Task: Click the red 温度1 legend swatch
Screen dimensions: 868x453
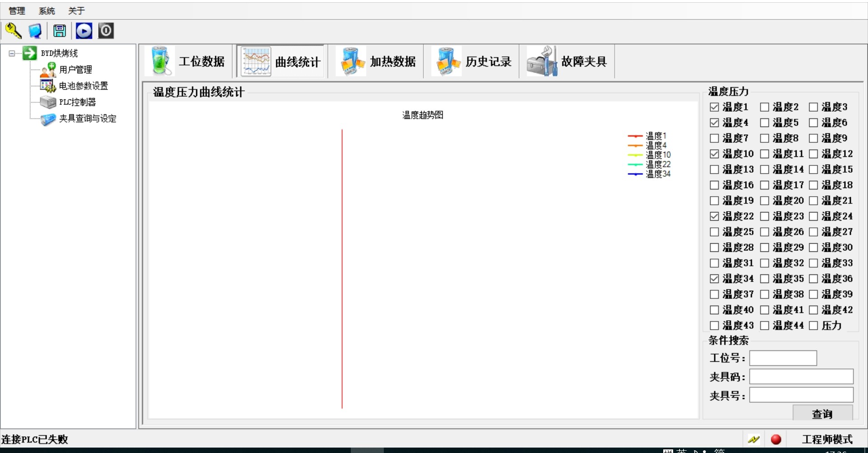Action: [x=635, y=136]
